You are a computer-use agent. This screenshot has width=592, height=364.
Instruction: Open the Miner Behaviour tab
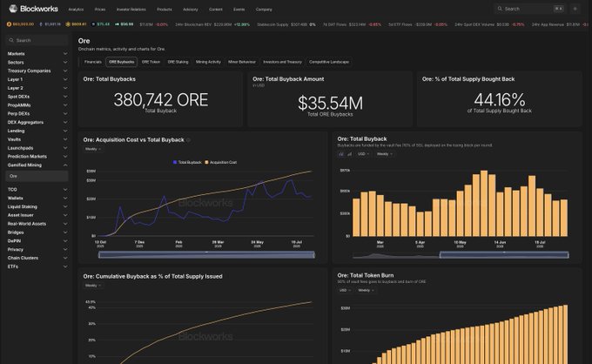(242, 62)
